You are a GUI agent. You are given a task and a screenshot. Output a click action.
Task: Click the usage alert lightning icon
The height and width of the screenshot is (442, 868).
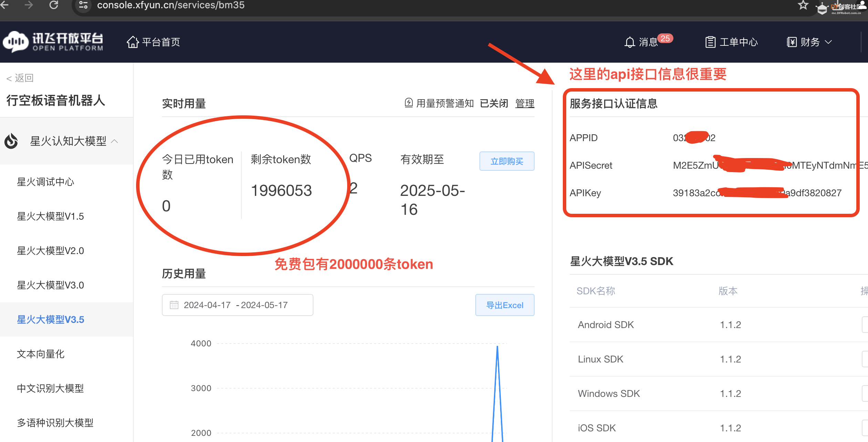(x=409, y=103)
